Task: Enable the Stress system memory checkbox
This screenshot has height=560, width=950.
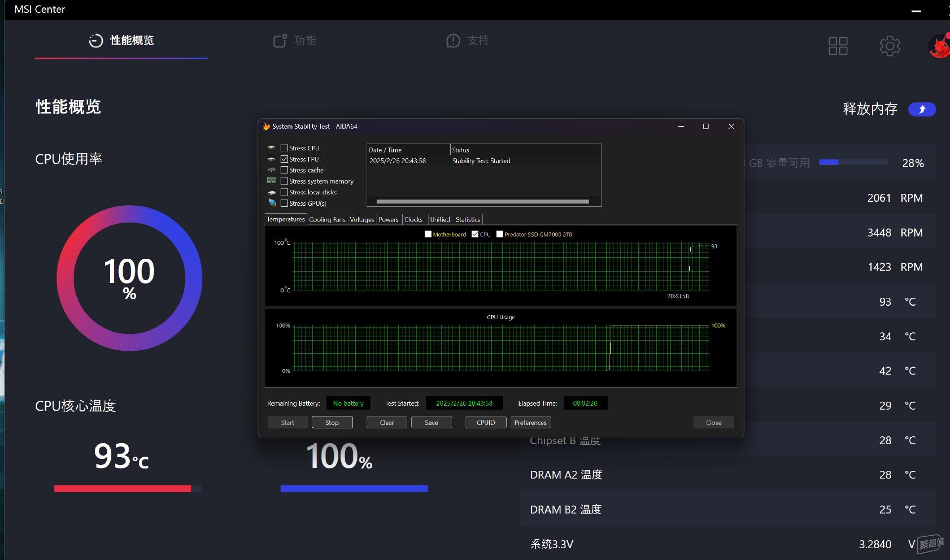Action: (284, 181)
